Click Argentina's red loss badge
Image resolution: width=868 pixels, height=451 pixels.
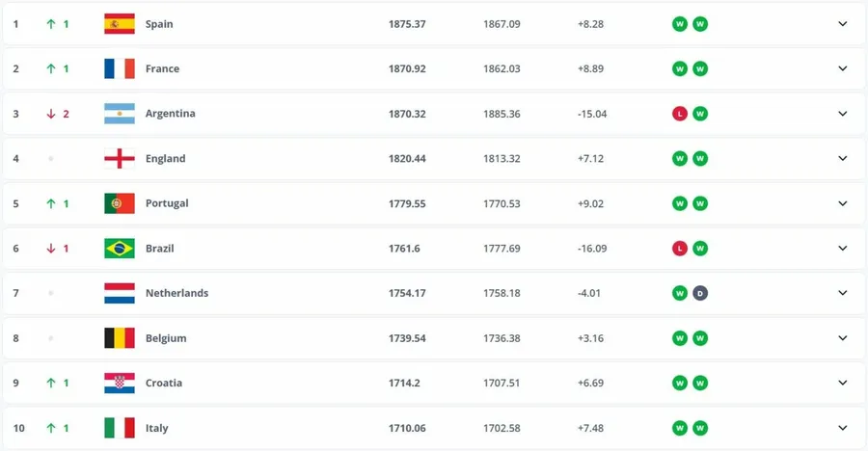pyautogui.click(x=680, y=114)
